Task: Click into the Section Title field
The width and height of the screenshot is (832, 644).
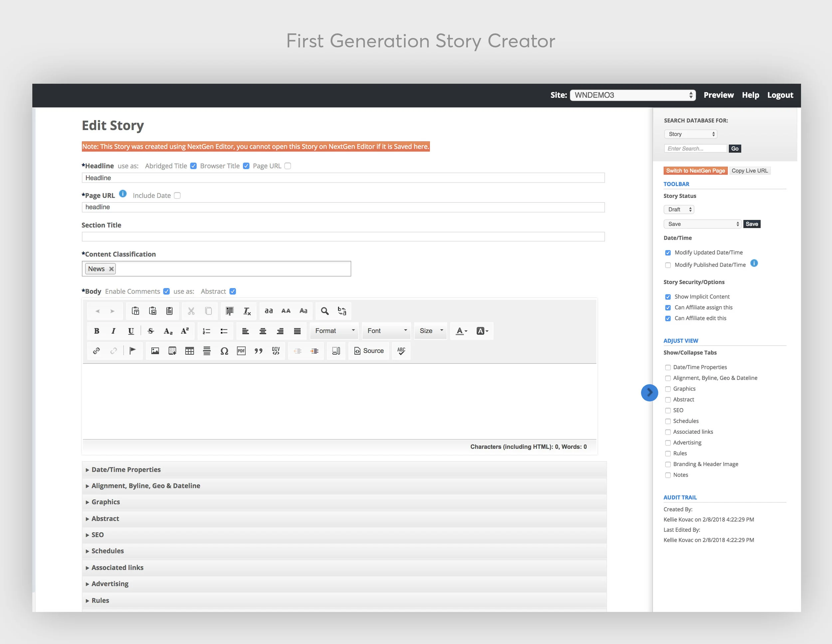Action: [x=343, y=237]
